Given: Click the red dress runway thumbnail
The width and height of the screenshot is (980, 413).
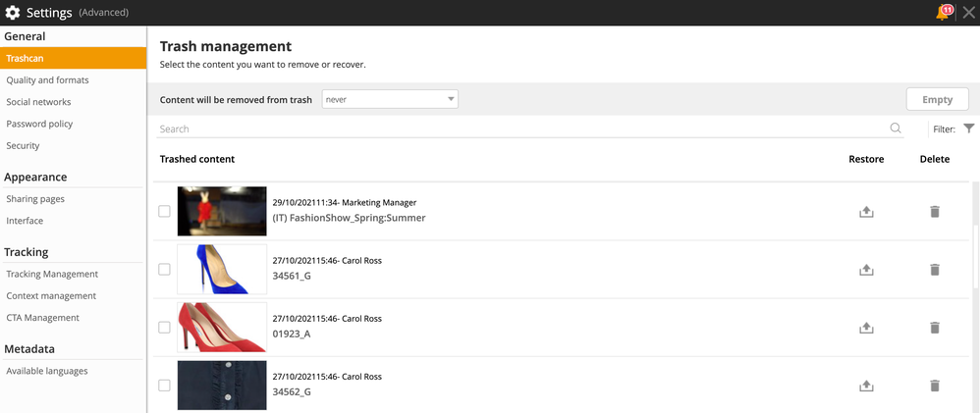Looking at the screenshot, I should (x=222, y=211).
